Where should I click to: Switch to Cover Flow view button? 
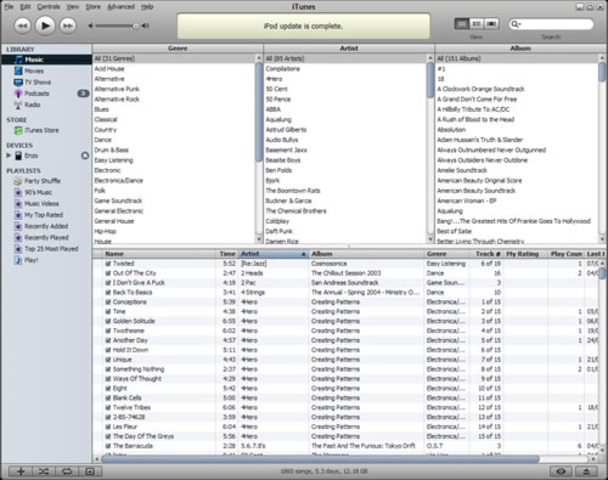click(491, 24)
